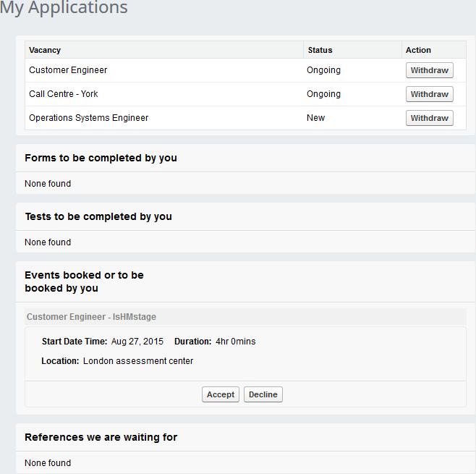Withdraw the Customer Engineer application
The width and height of the screenshot is (476, 474).
429,71
